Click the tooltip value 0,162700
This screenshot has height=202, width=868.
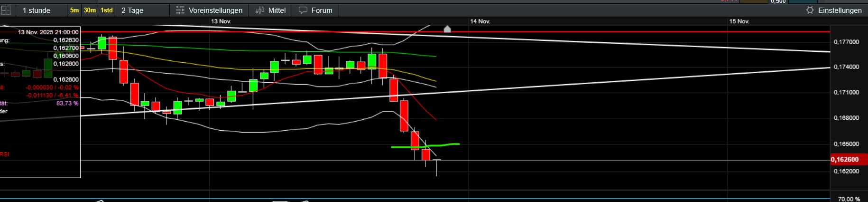coord(66,48)
